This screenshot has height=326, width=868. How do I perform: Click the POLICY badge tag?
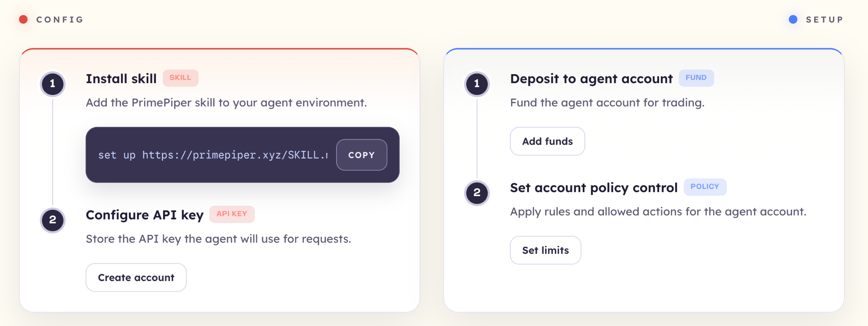705,187
